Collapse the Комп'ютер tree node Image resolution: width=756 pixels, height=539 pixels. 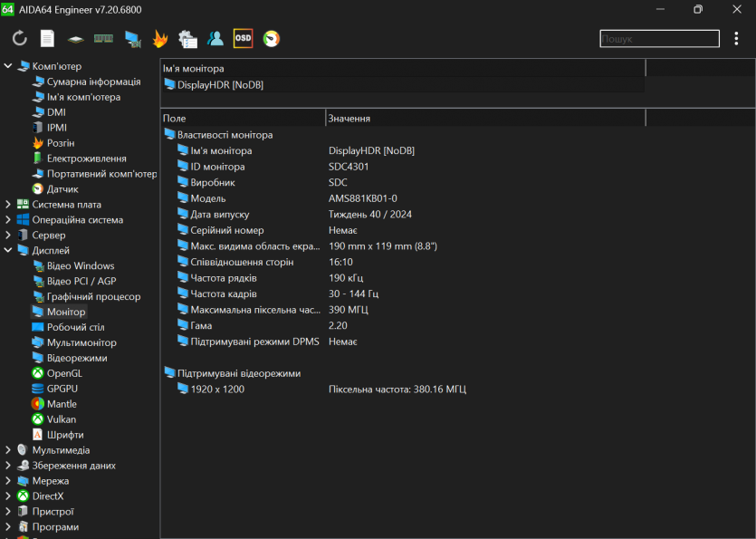(x=8, y=66)
